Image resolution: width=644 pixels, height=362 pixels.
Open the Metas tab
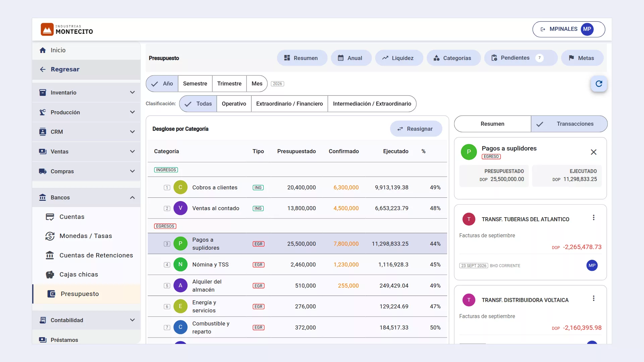point(582,58)
